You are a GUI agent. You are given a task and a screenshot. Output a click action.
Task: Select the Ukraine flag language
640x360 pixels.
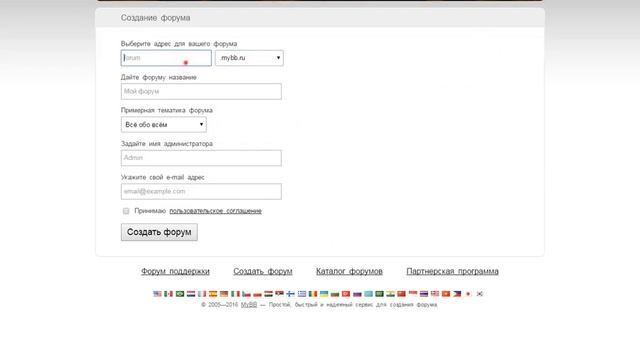pos(324,294)
